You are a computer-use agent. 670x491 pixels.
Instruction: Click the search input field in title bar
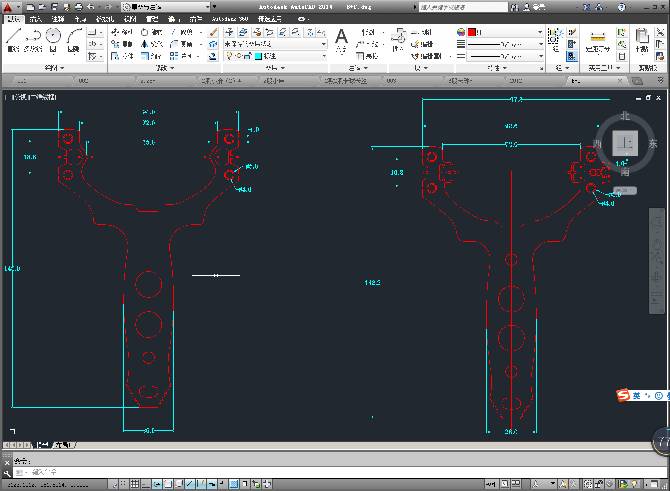[x=463, y=7]
